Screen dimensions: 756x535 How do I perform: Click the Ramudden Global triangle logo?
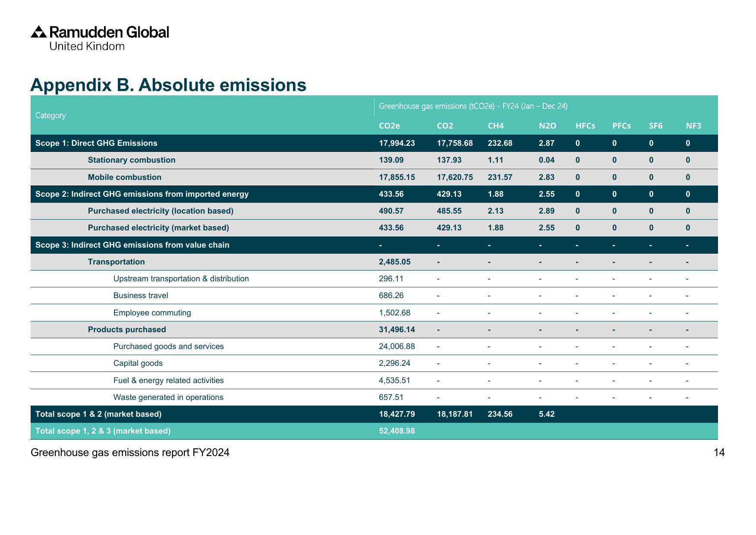[38, 32]
